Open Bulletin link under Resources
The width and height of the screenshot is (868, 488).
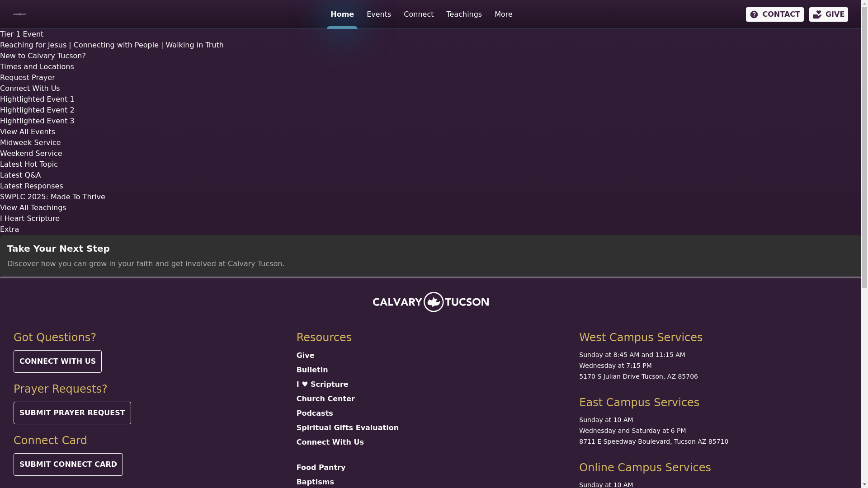[312, 370]
